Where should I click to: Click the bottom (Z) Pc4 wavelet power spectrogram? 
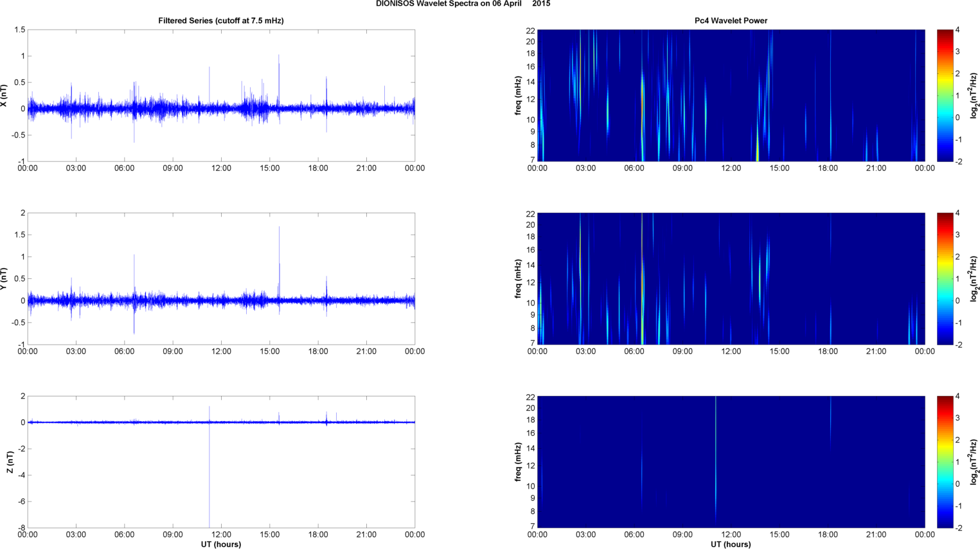[x=731, y=462]
